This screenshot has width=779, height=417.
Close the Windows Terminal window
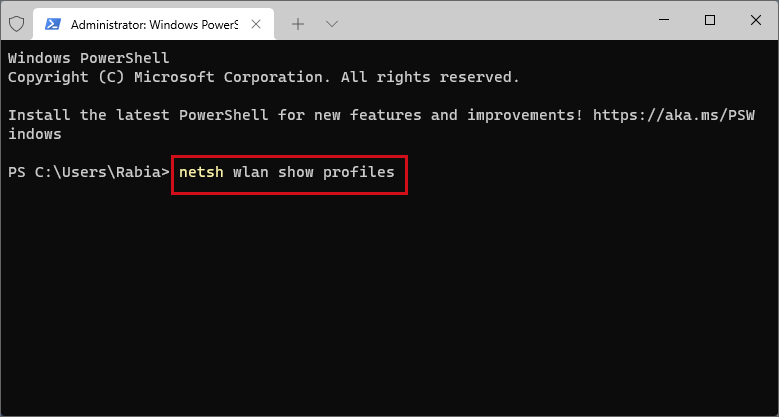pyautogui.click(x=756, y=20)
